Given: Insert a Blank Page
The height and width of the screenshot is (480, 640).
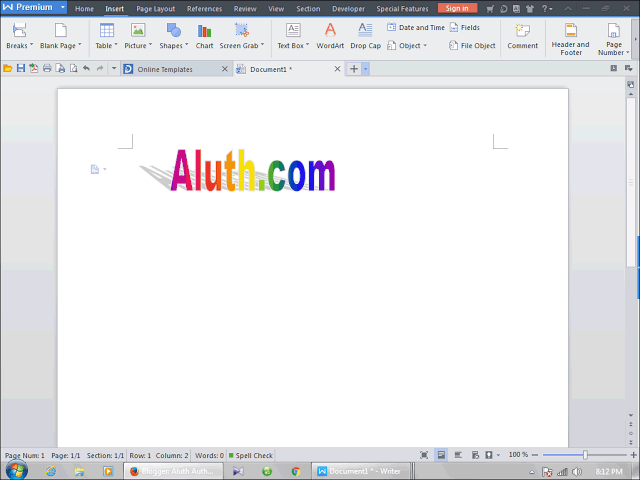Looking at the screenshot, I should 60,36.
